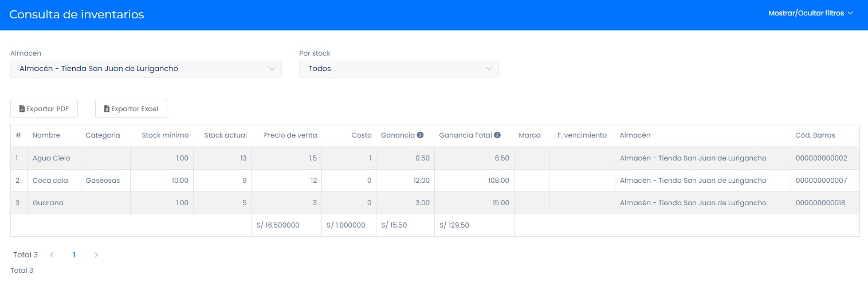This screenshot has width=868, height=282.
Task: Toggle Mostrar/Ocultar filtros panel
Action: click(810, 13)
